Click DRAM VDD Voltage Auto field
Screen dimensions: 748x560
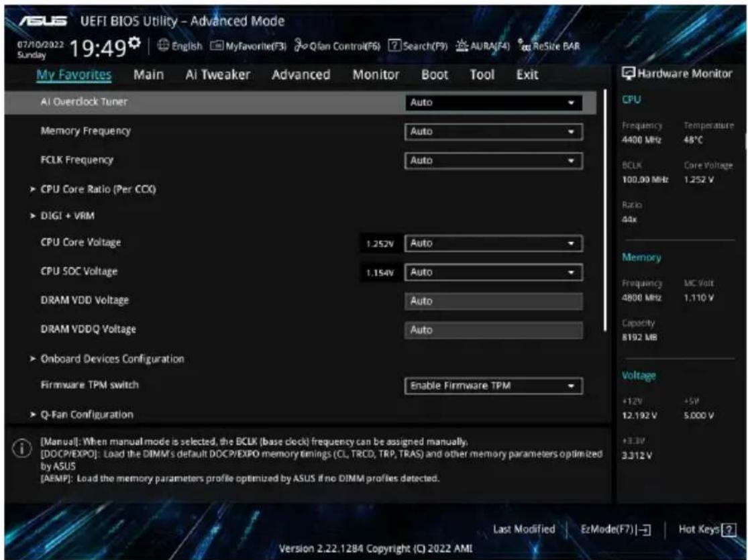493,301
